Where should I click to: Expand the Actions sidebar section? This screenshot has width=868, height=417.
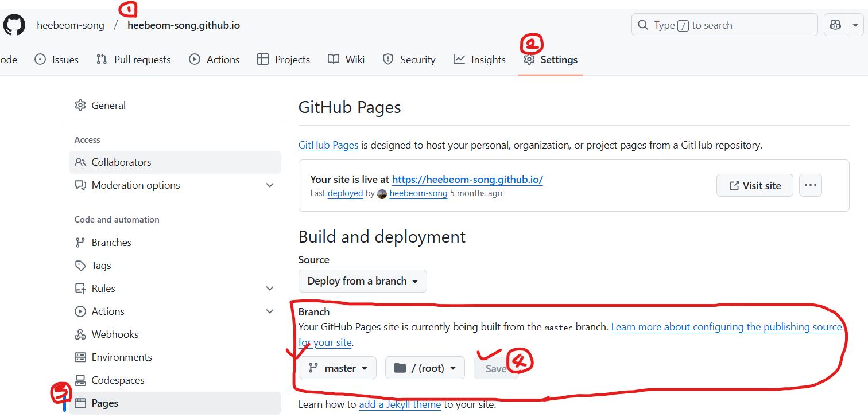tap(175, 311)
